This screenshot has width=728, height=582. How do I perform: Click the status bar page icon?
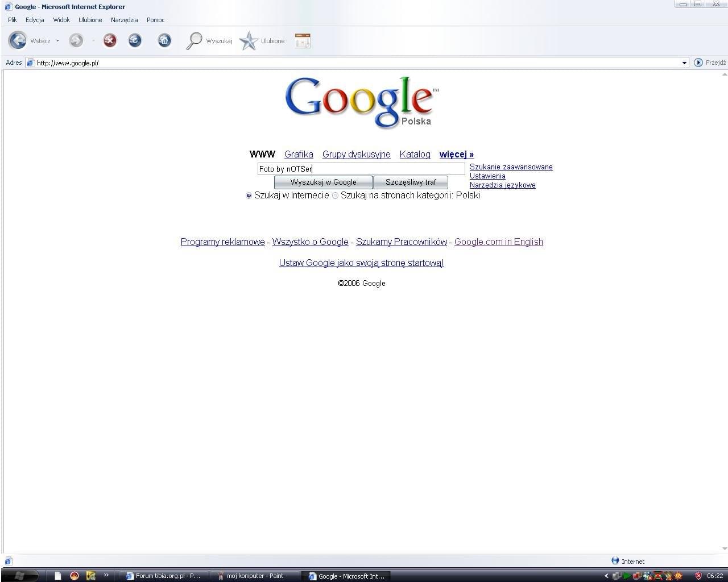(8, 561)
